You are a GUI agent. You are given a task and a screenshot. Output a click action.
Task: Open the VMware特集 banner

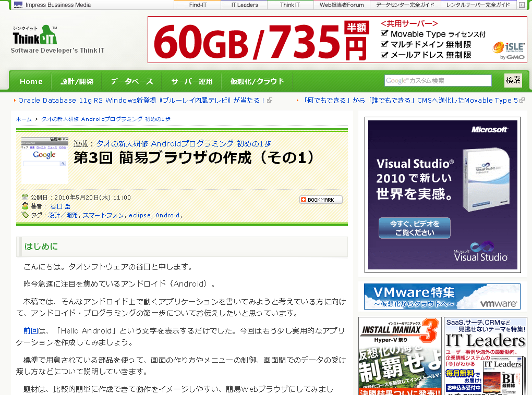[442, 297]
